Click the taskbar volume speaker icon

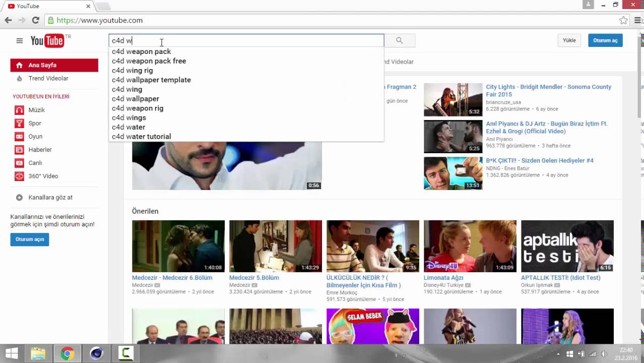click(x=604, y=354)
